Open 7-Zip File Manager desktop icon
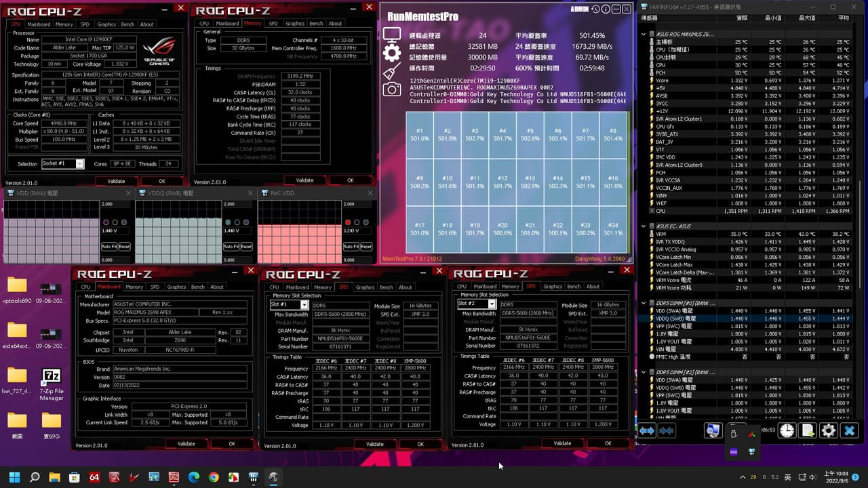This screenshot has width=868, height=488. 52,384
